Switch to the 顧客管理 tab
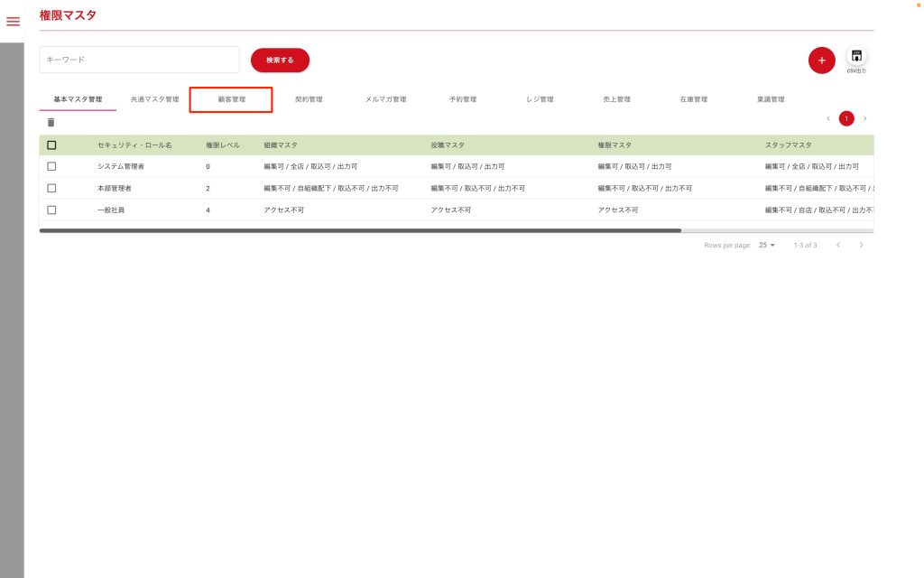Screen dimensions: 924x578 [231, 99]
